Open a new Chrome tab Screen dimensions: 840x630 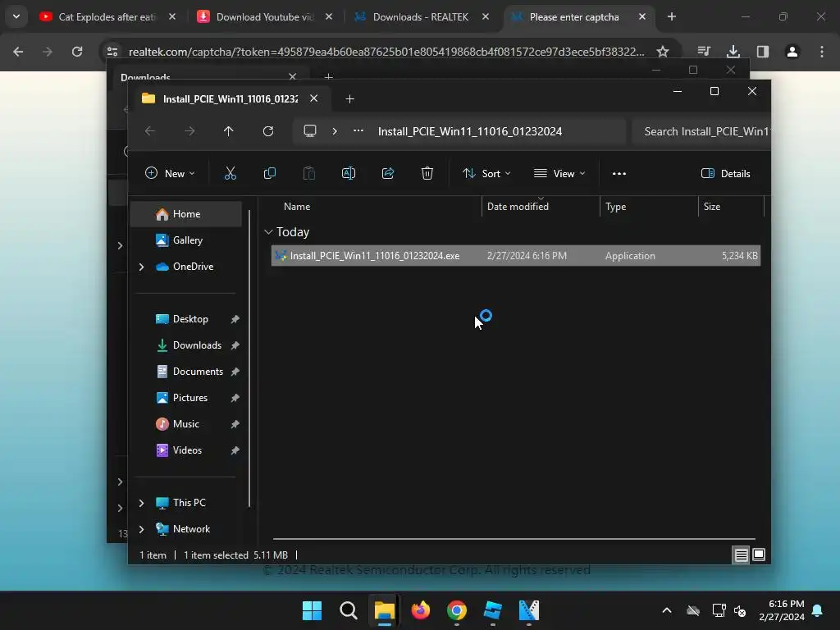pyautogui.click(x=672, y=16)
